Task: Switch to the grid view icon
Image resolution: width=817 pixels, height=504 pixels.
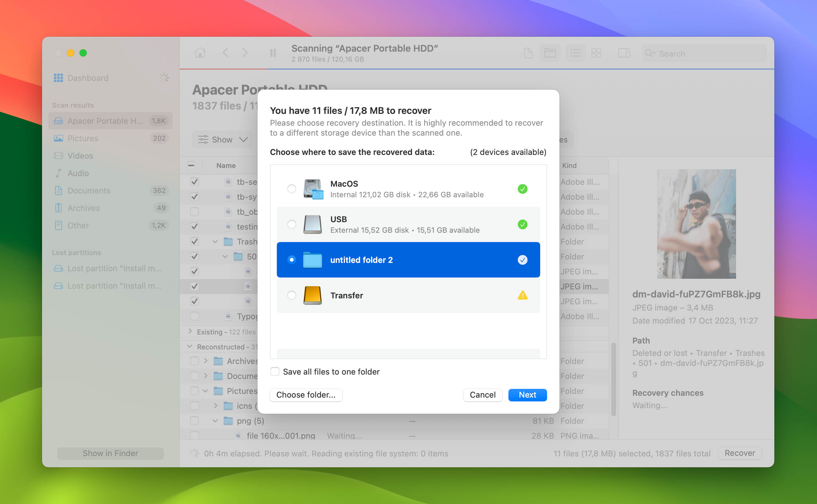Action: pyautogui.click(x=596, y=53)
